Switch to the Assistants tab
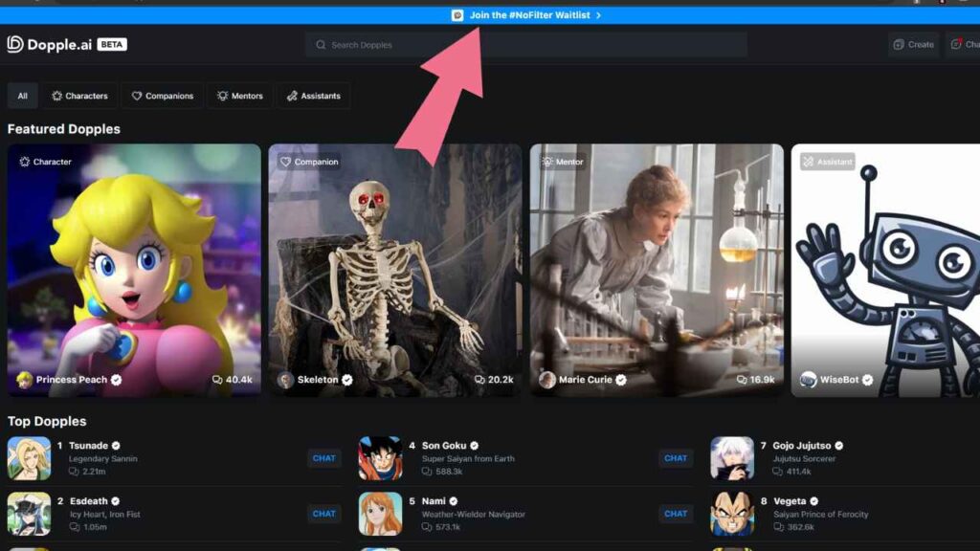Screen dimensions: 980x551 click(314, 96)
